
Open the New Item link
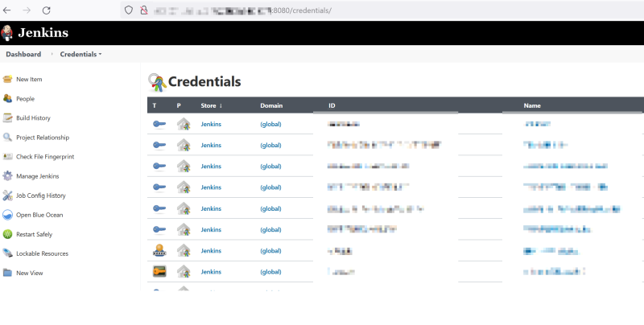[29, 79]
